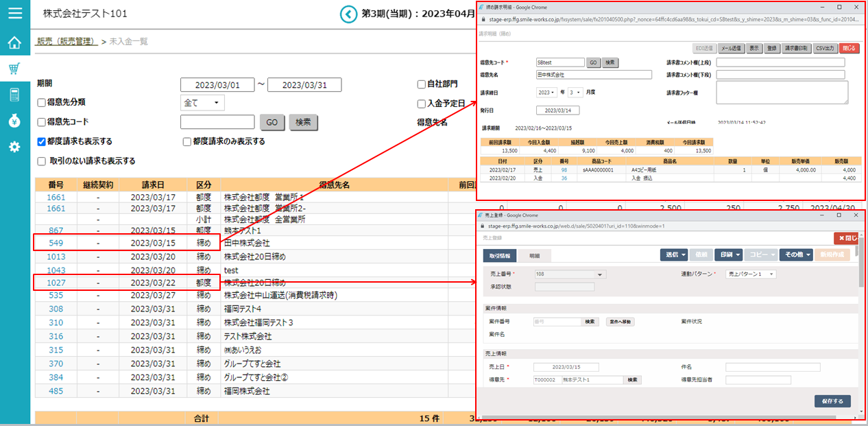Go to previous period with circled arrow
The height and width of the screenshot is (426, 868).
(x=350, y=14)
